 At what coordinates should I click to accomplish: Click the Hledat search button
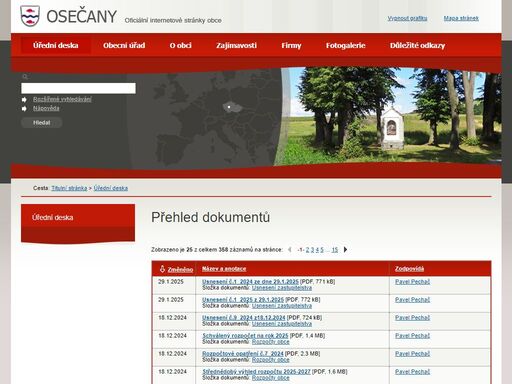[42, 123]
